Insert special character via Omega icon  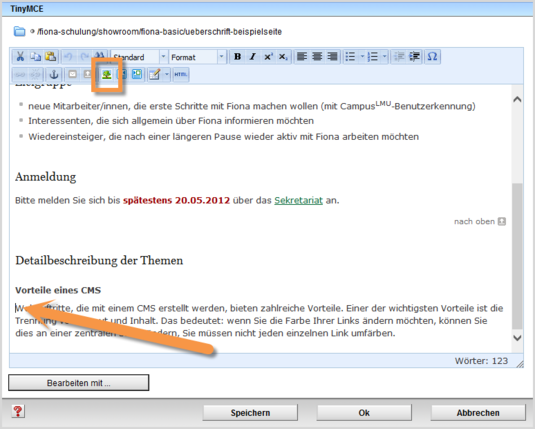click(x=432, y=57)
